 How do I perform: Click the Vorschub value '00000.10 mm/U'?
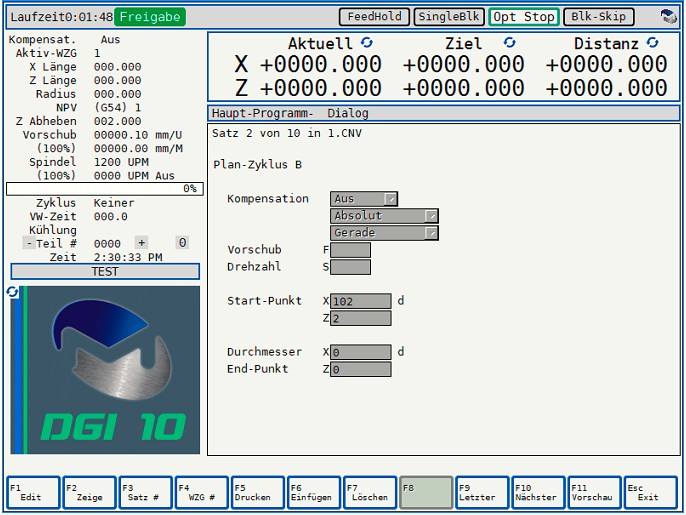pos(138,135)
